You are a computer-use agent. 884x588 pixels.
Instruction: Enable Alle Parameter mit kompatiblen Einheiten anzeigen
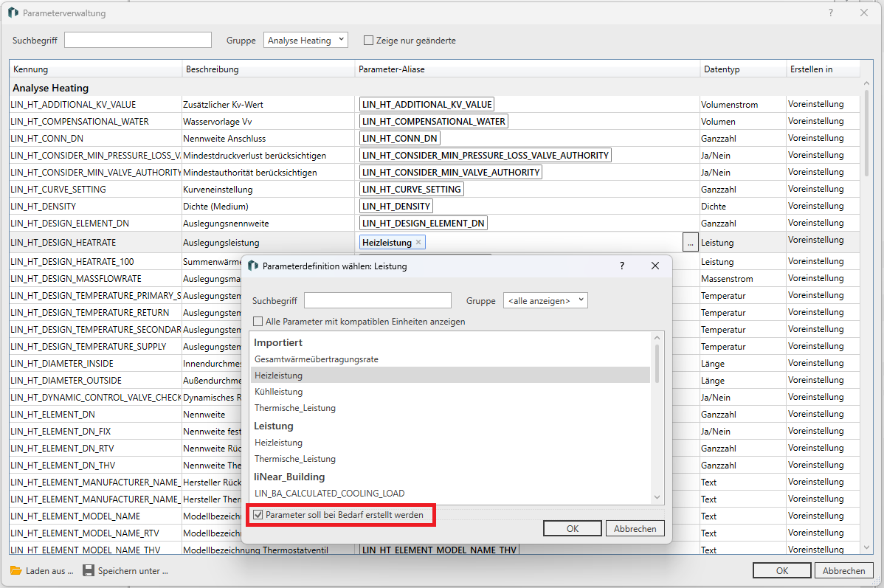pyautogui.click(x=258, y=322)
